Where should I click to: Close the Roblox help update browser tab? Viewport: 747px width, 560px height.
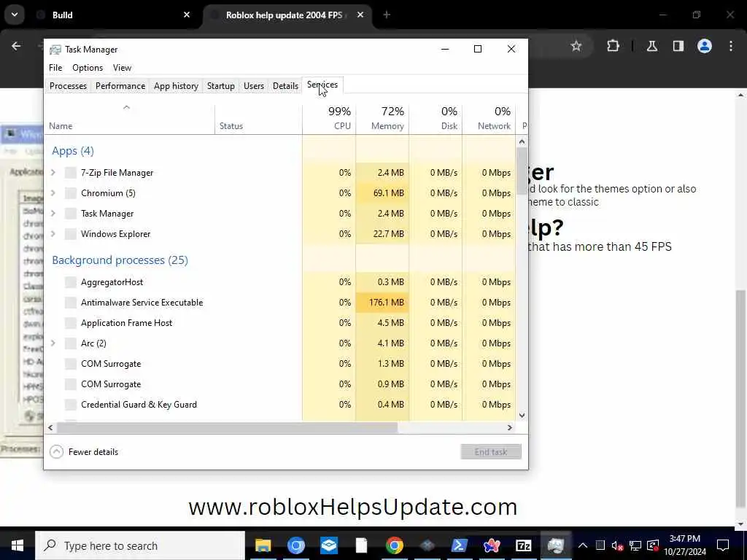point(360,15)
